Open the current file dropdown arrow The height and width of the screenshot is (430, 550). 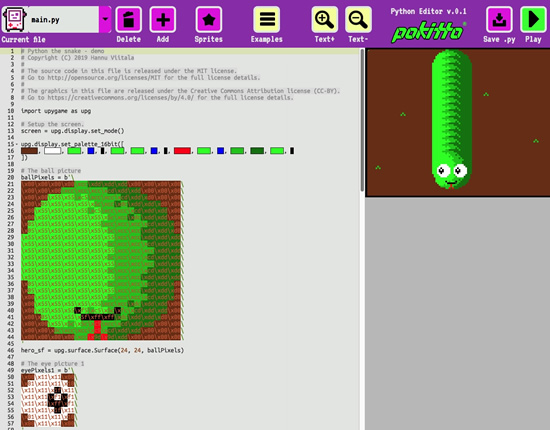105,20
